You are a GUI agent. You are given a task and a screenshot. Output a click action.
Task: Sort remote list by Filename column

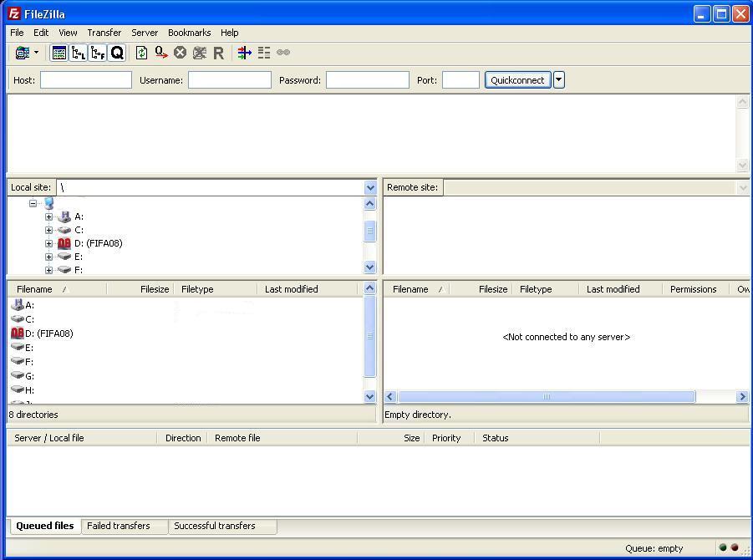click(x=417, y=289)
